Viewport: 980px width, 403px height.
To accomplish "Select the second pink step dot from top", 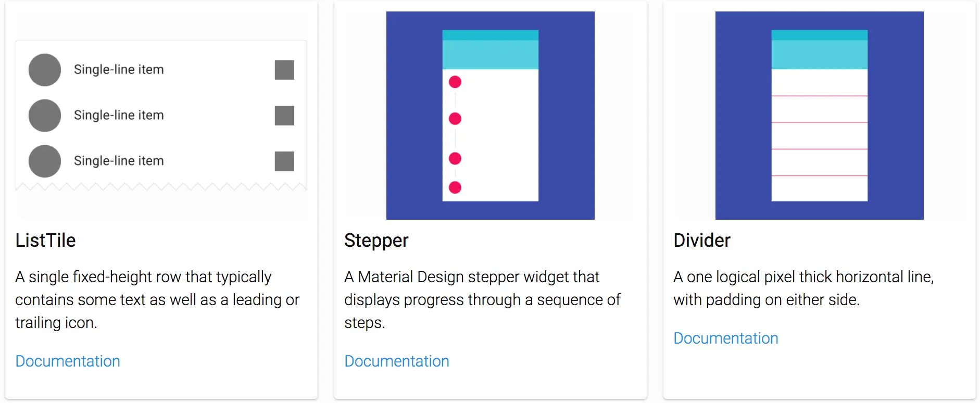I will (455, 119).
